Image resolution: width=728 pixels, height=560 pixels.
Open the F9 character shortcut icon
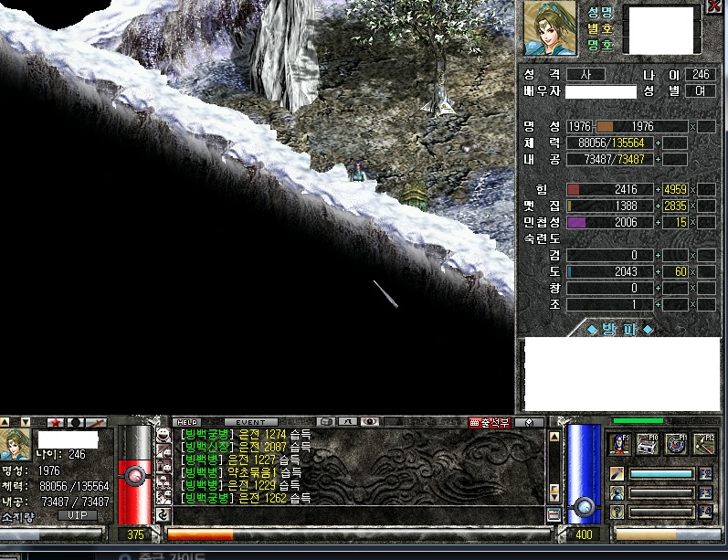coord(619,444)
